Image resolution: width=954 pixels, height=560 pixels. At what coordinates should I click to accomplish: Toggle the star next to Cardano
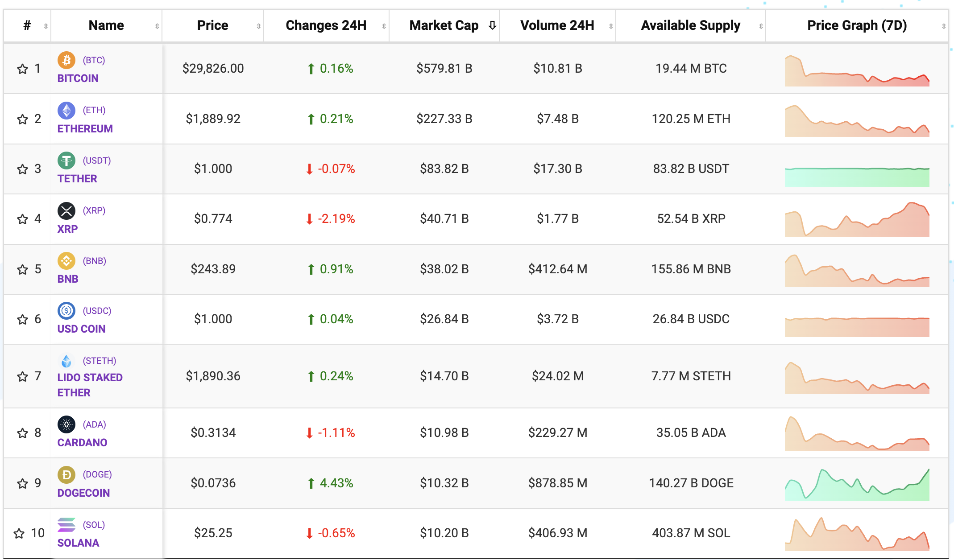pos(22,433)
